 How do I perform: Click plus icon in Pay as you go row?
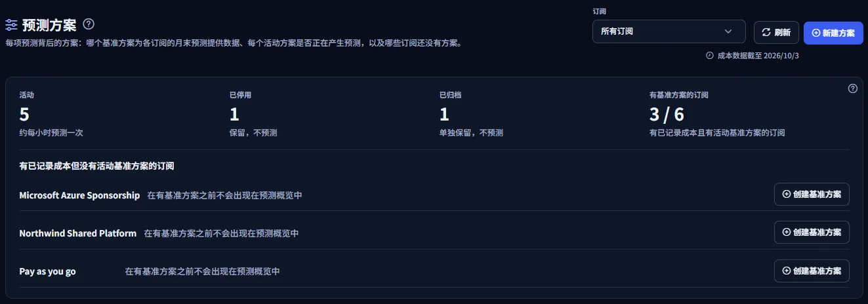point(787,271)
